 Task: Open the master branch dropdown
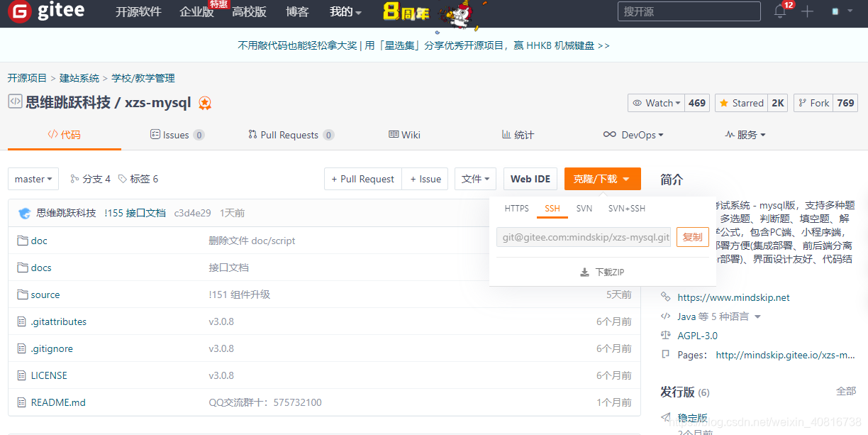(x=33, y=179)
